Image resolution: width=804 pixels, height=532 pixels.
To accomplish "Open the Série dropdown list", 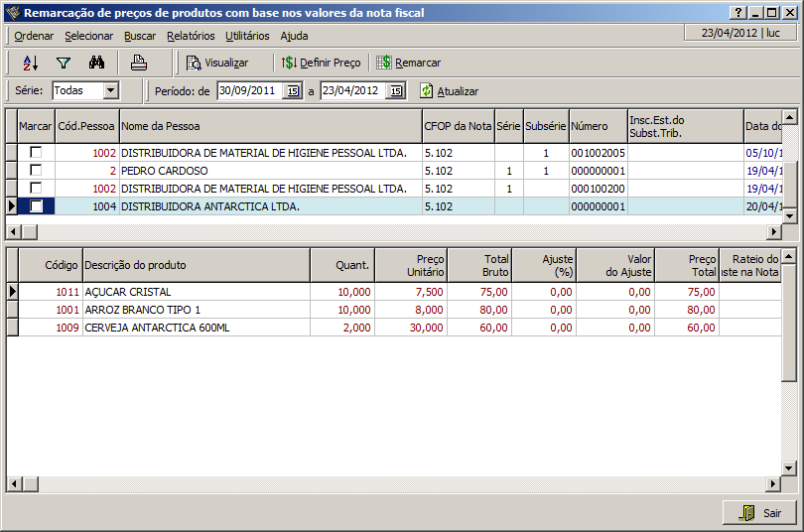I will point(110,90).
